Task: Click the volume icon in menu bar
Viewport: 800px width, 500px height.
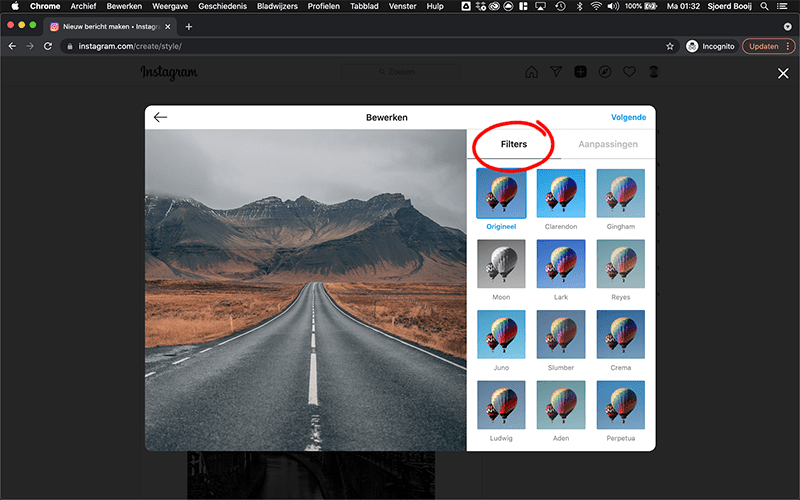Action: 613,6
